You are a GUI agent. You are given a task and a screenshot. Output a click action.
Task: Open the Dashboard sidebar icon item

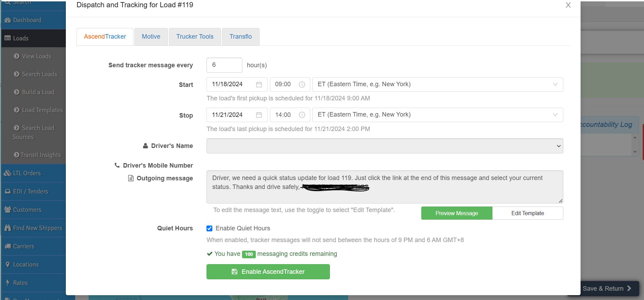(8, 20)
